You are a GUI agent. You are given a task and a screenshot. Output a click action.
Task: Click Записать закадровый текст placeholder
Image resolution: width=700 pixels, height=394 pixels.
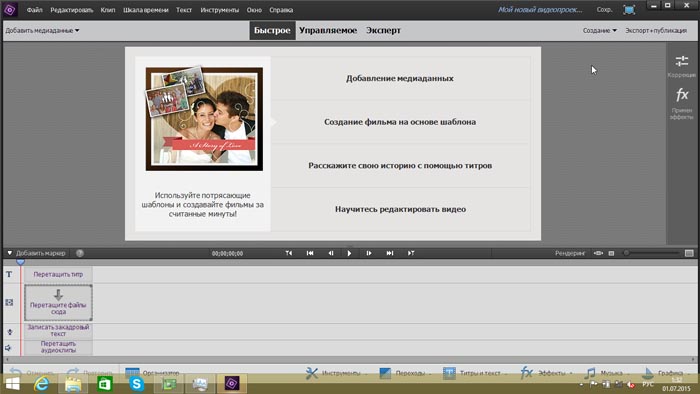(58, 331)
